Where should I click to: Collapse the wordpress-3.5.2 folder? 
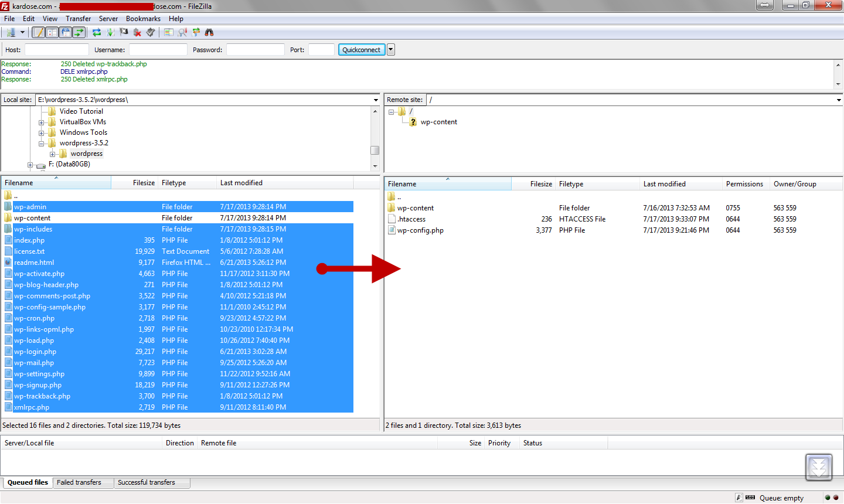[42, 144]
